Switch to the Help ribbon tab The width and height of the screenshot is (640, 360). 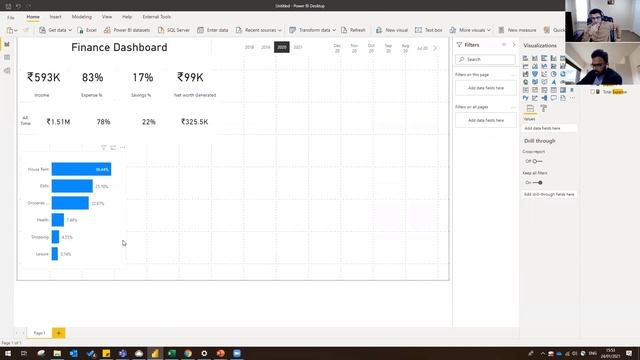coord(127,17)
